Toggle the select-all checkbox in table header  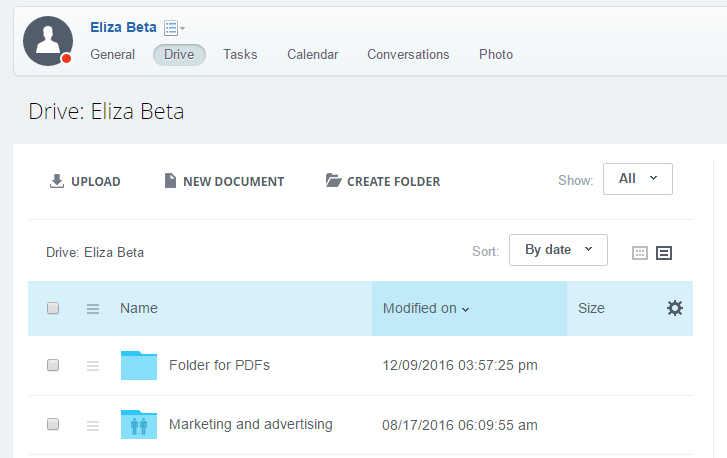(x=53, y=308)
